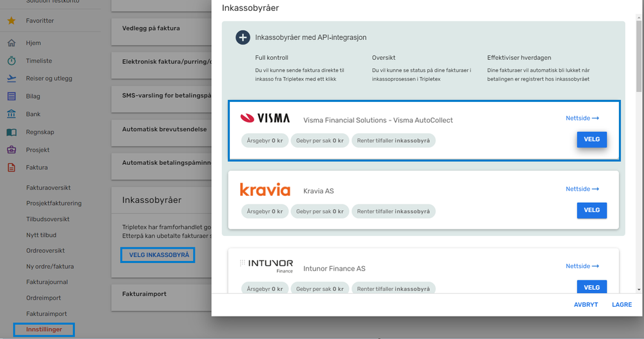Open Favoritter in the sidebar
This screenshot has height=339, width=644.
coord(40,21)
